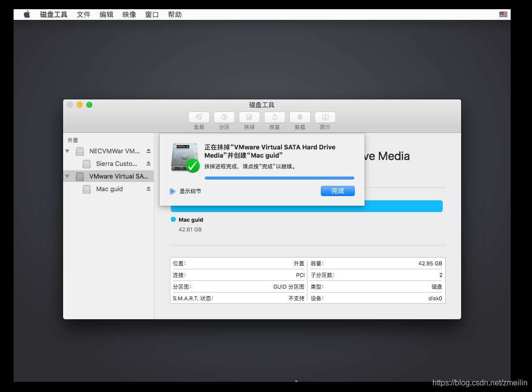Image resolution: width=532 pixels, height=392 pixels.
Task: Select VMware Virtual SA disk in sidebar
Action: pyautogui.click(x=109, y=176)
